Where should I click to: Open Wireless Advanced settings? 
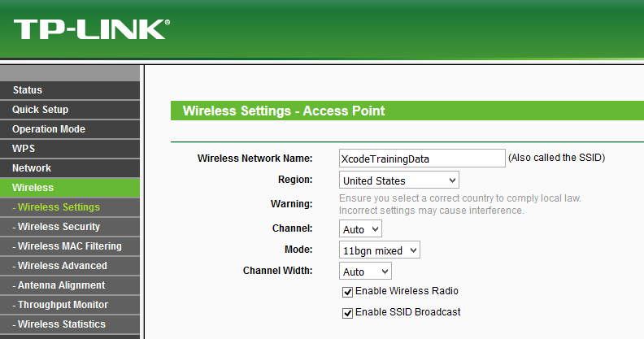[x=70, y=266]
